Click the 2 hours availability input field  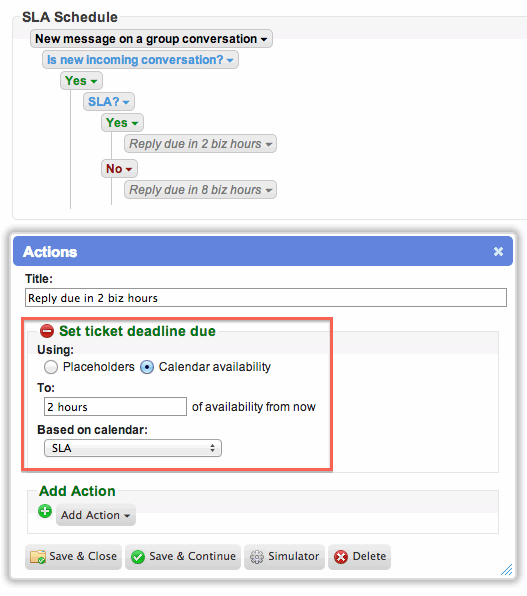[x=115, y=407]
